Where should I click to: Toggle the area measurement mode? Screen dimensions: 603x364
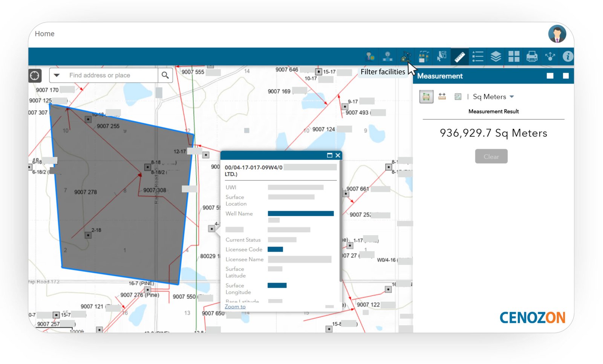426,97
